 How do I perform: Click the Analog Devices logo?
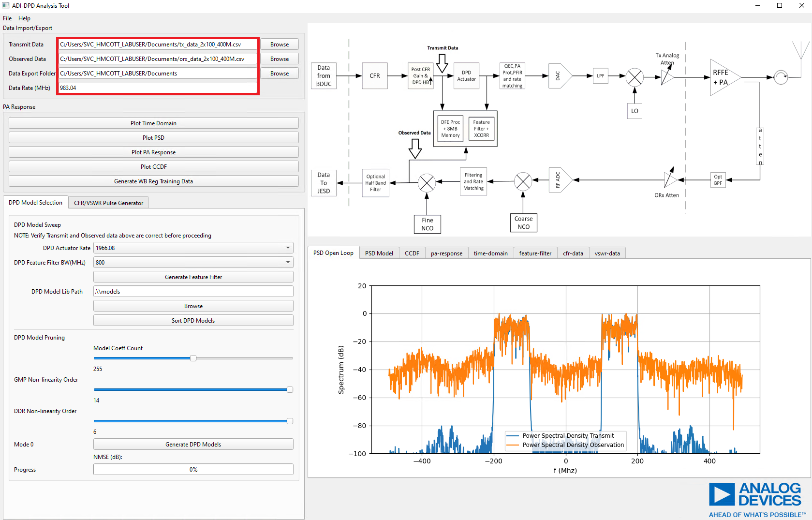tap(754, 497)
